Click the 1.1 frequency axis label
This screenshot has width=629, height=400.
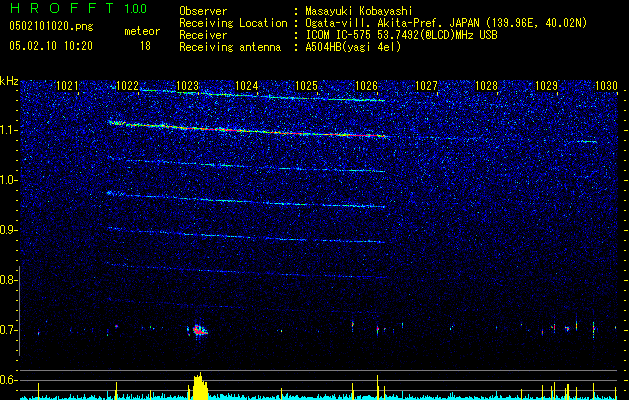point(7,130)
